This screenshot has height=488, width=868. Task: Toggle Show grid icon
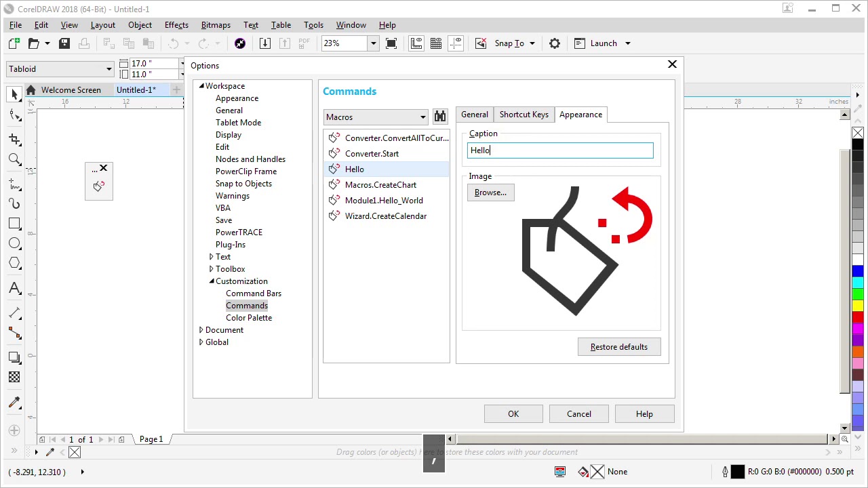coord(436,43)
